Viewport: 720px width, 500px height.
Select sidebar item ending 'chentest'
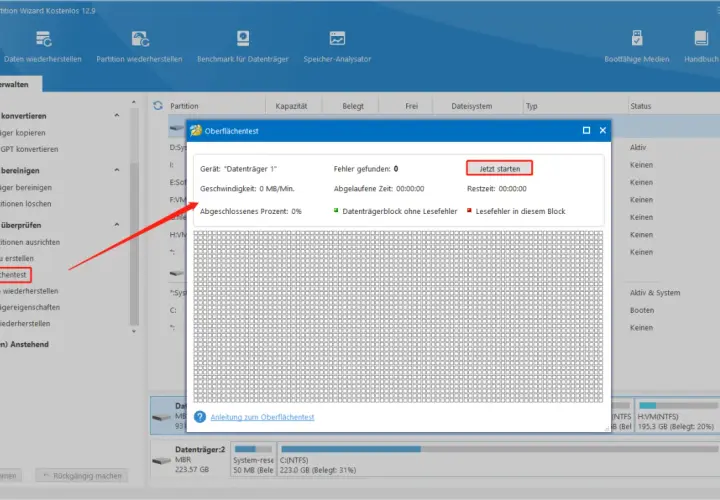point(14,275)
